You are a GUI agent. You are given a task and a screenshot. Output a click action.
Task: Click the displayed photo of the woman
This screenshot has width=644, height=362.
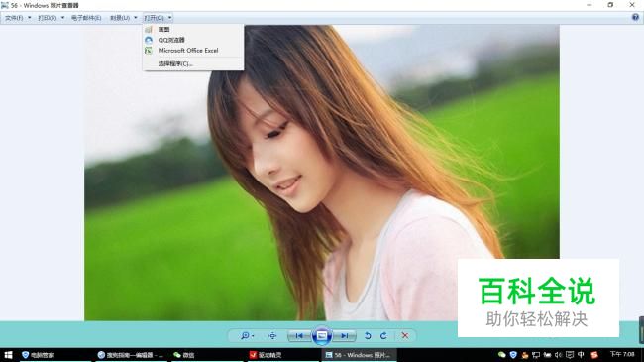point(322,173)
